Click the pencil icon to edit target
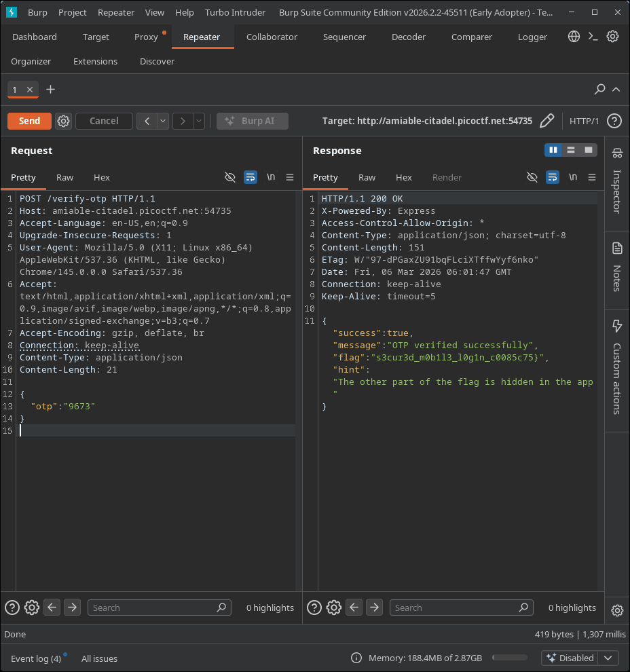 pos(546,121)
